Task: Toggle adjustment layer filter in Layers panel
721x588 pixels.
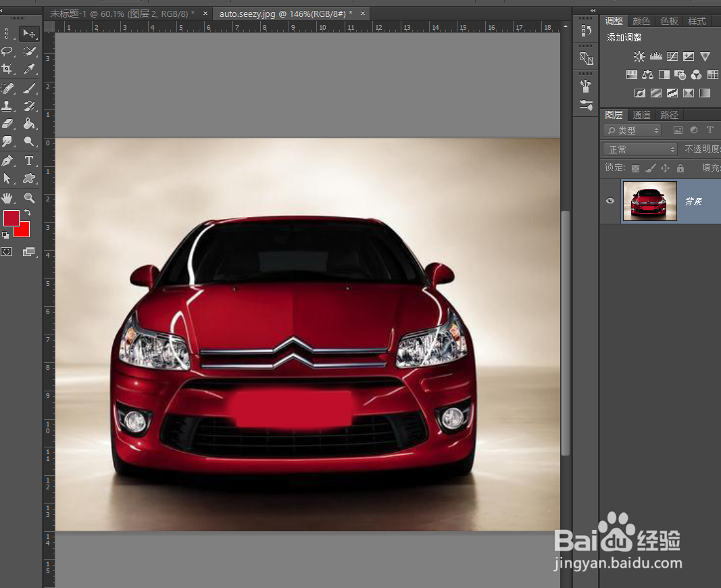Action: coord(694,130)
